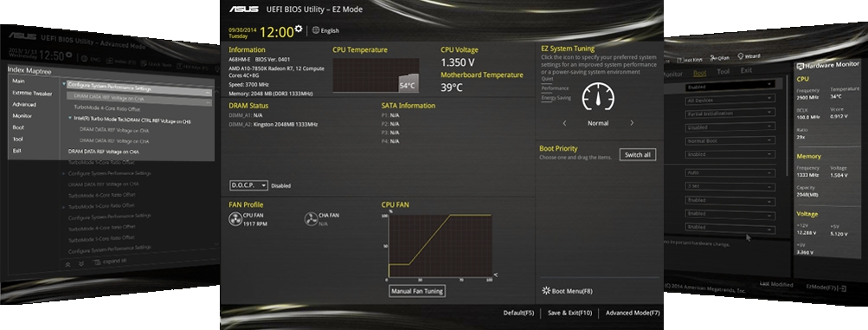Open the Normal Boot dropdown
Screen dimensions: 868x330
[x=730, y=140]
